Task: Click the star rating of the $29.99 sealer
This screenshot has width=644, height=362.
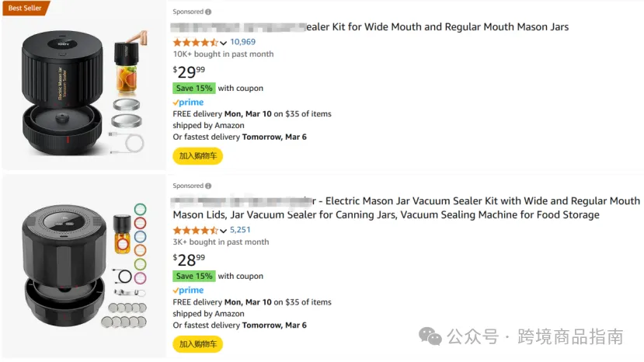Action: coord(196,42)
